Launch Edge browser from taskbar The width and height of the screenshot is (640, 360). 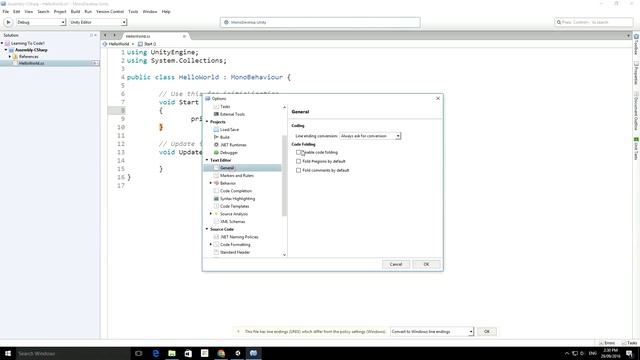[156, 353]
